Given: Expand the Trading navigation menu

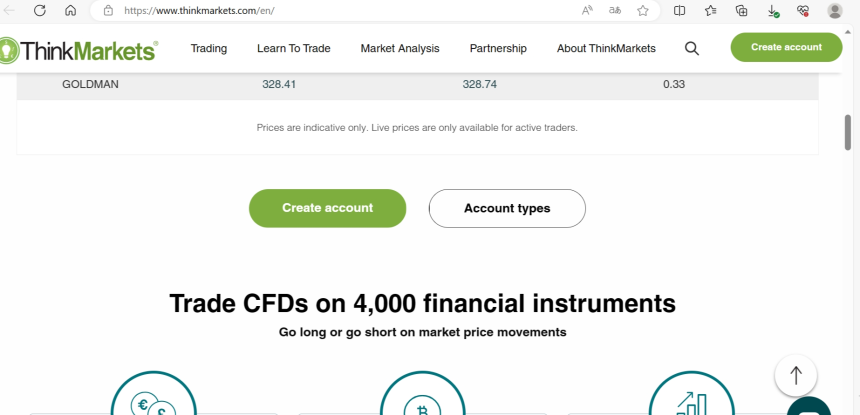Looking at the screenshot, I should (x=209, y=48).
